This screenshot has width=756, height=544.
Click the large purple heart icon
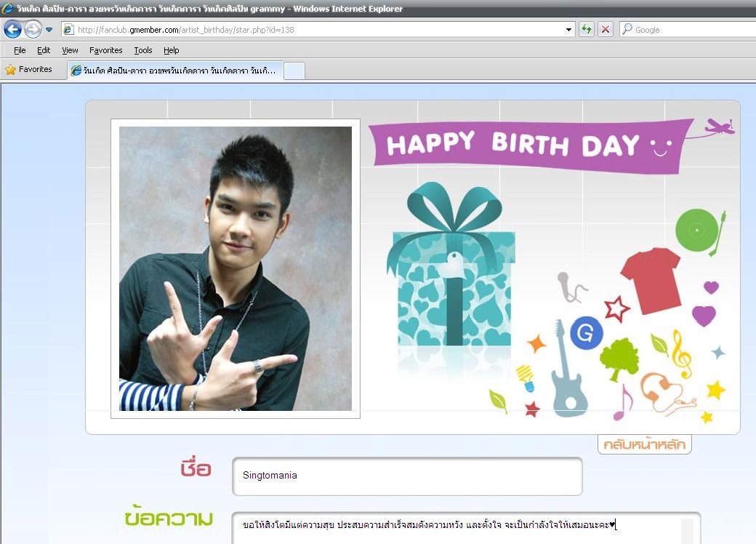pos(704,316)
